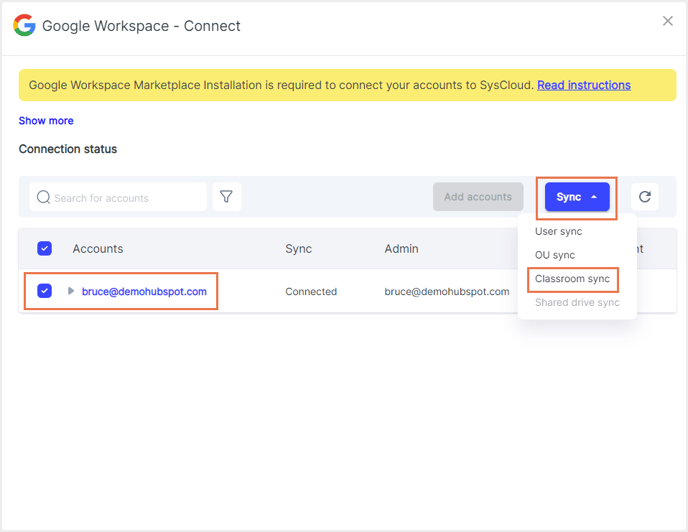688x532 pixels.
Task: Click the Admin column header
Action: point(401,249)
